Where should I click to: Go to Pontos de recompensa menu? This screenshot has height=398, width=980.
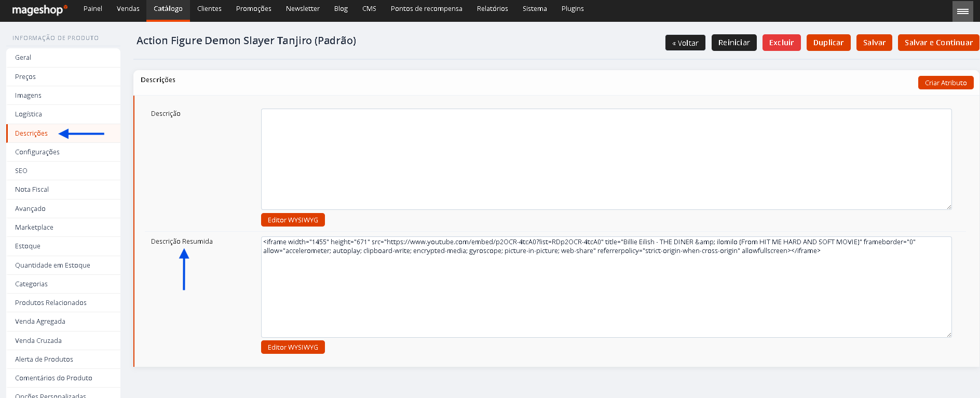pos(426,9)
